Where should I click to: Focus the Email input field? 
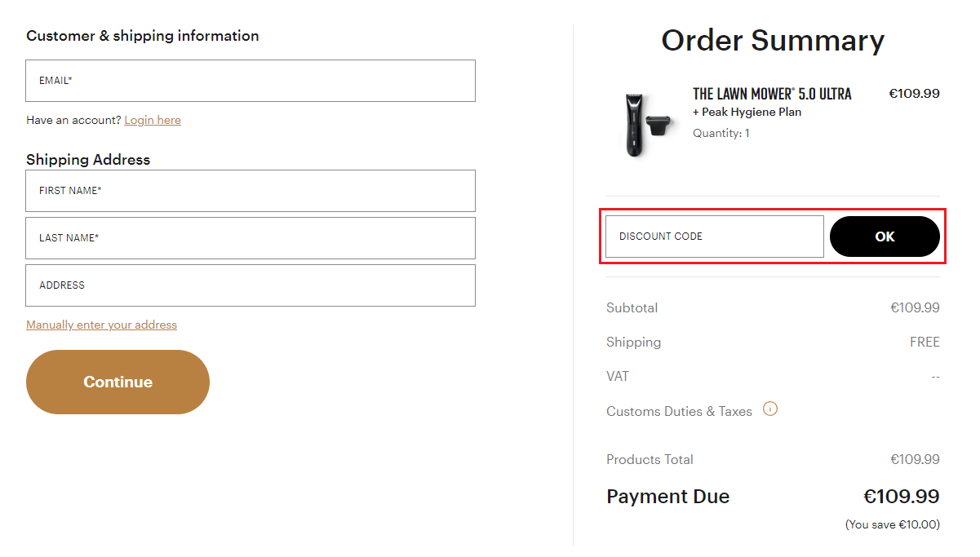(x=251, y=81)
